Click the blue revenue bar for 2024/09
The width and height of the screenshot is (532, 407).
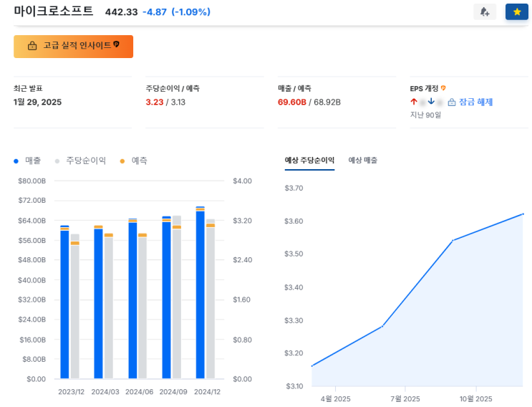[167, 297]
